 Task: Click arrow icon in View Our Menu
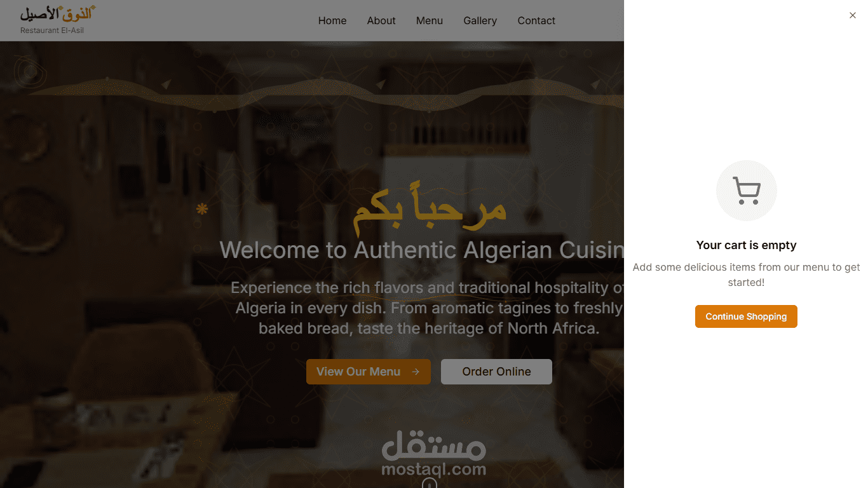click(x=416, y=372)
